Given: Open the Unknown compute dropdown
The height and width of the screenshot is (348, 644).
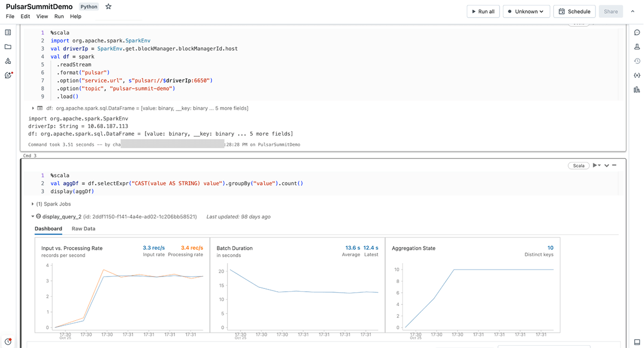Looking at the screenshot, I should tap(526, 11).
